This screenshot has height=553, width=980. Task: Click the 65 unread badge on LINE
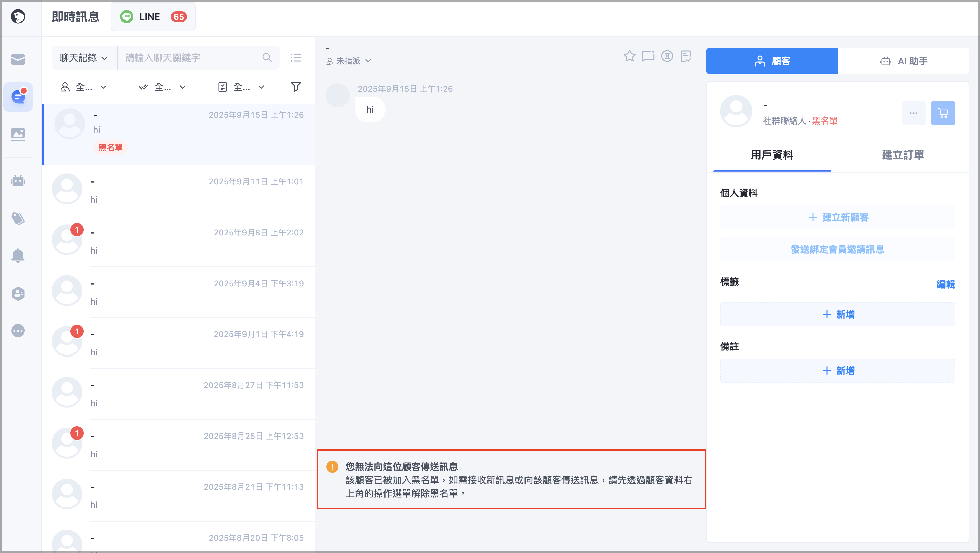[x=179, y=17]
